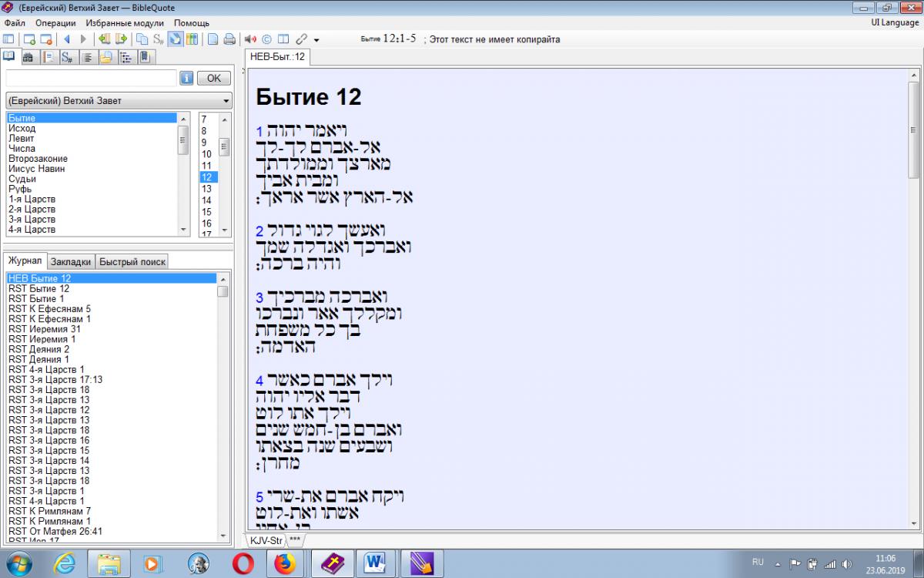
Task: Open the dropdown arrow beside the link icon
Action: [x=316, y=40]
